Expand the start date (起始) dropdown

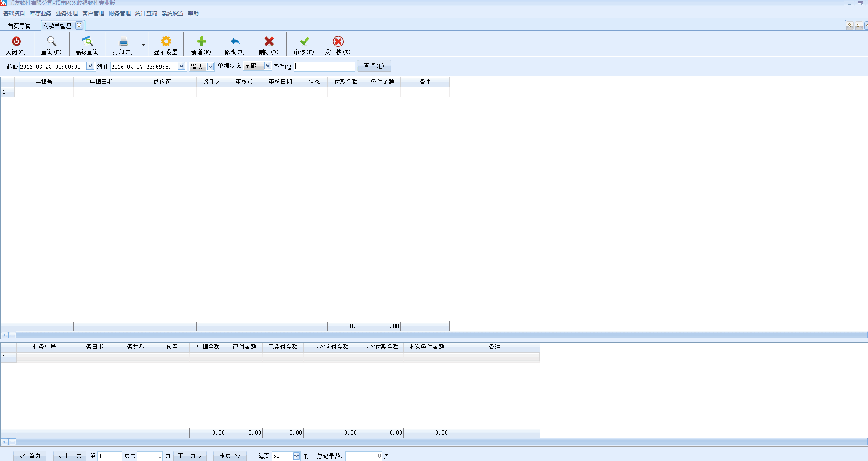click(90, 67)
